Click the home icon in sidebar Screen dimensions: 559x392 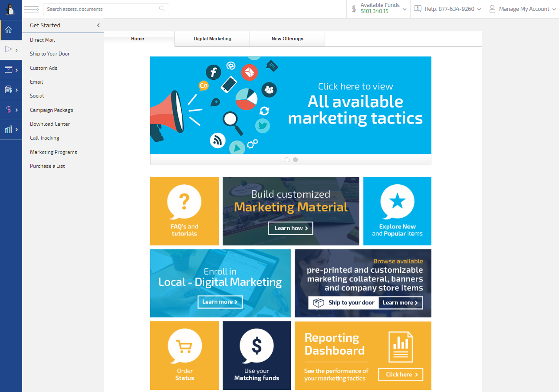[x=9, y=30]
